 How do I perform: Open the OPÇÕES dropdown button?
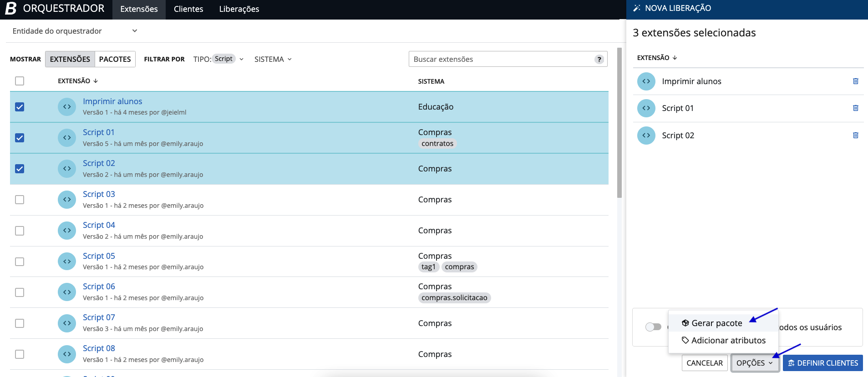pyautogui.click(x=755, y=363)
